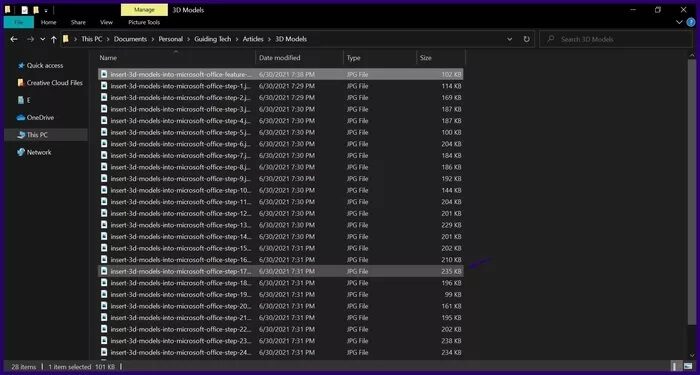
Task: Switch to the View ribbon tab
Action: pyautogui.click(x=106, y=22)
